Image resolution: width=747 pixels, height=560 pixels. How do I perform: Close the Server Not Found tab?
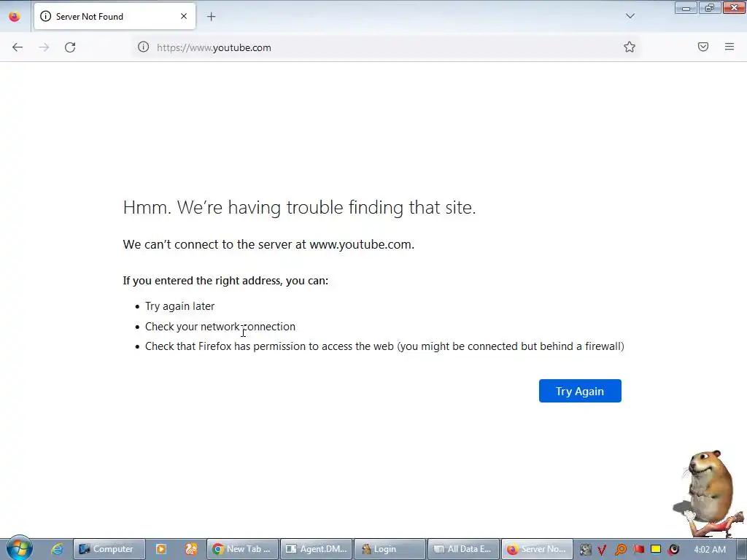[x=184, y=16]
